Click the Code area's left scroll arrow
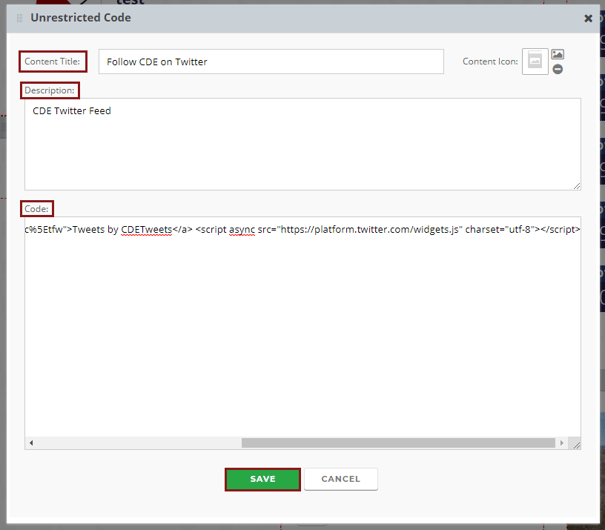Image resolution: width=605 pixels, height=530 pixels. 31,443
